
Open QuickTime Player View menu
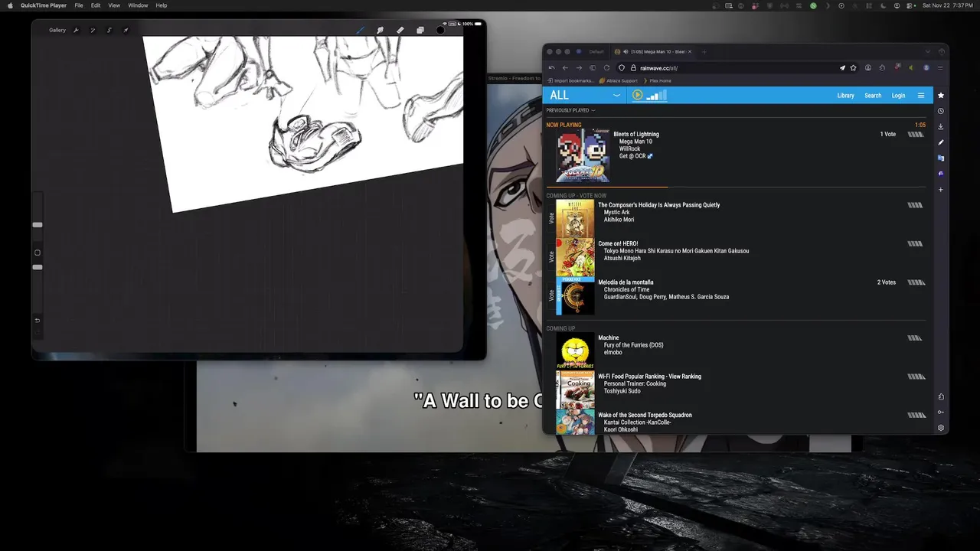coord(114,5)
